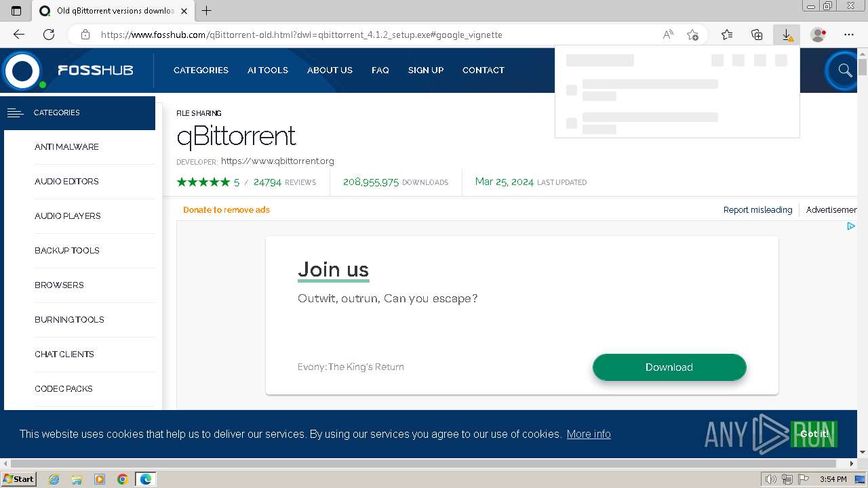This screenshot has width=868, height=488.
Task: Select CODEC PACKS category
Action: (x=64, y=388)
